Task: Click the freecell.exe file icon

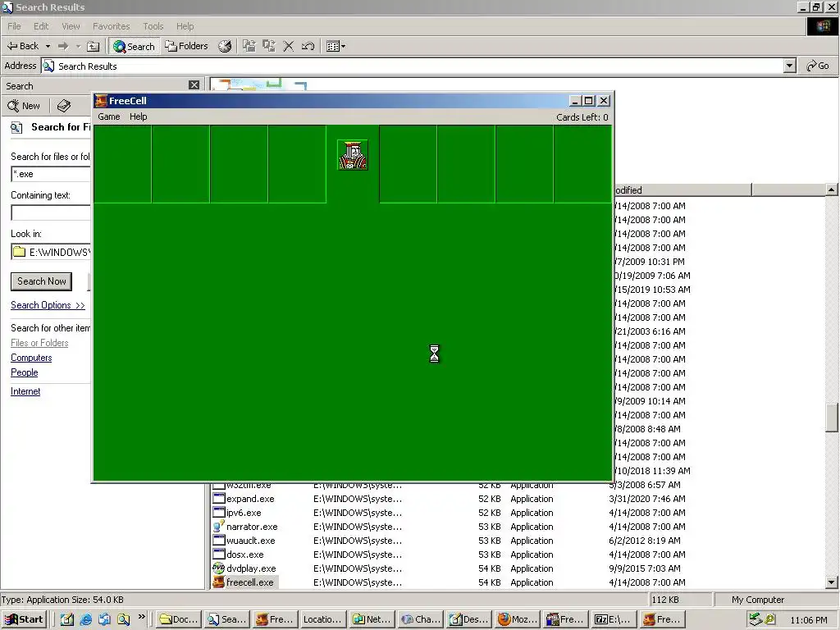Action: pos(218,582)
